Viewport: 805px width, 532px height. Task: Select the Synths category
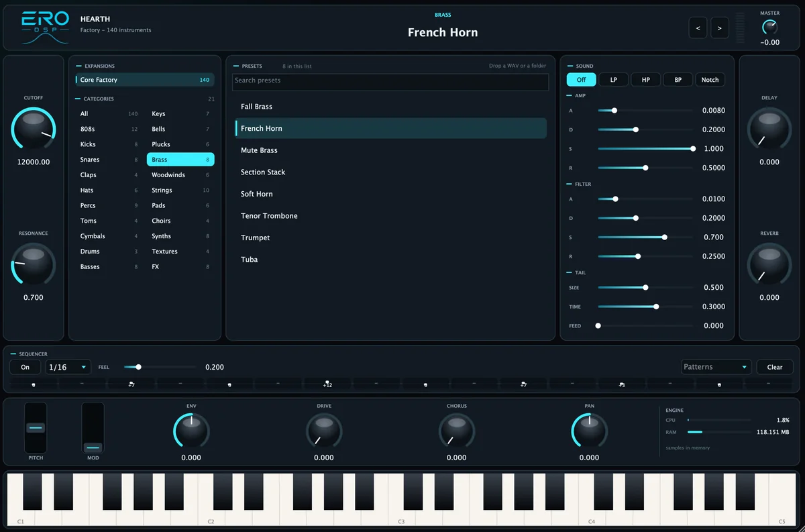point(180,236)
